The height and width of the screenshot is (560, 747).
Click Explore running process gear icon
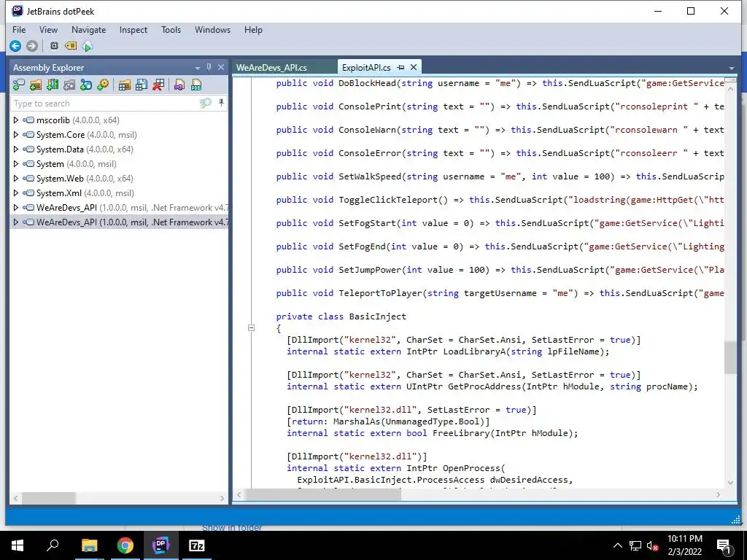(102, 85)
